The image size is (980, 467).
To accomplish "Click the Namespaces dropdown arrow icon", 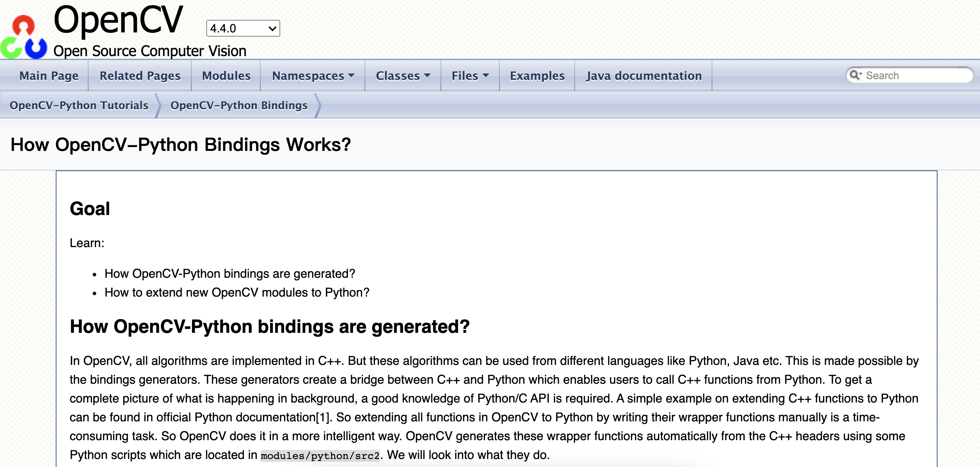I will [352, 76].
